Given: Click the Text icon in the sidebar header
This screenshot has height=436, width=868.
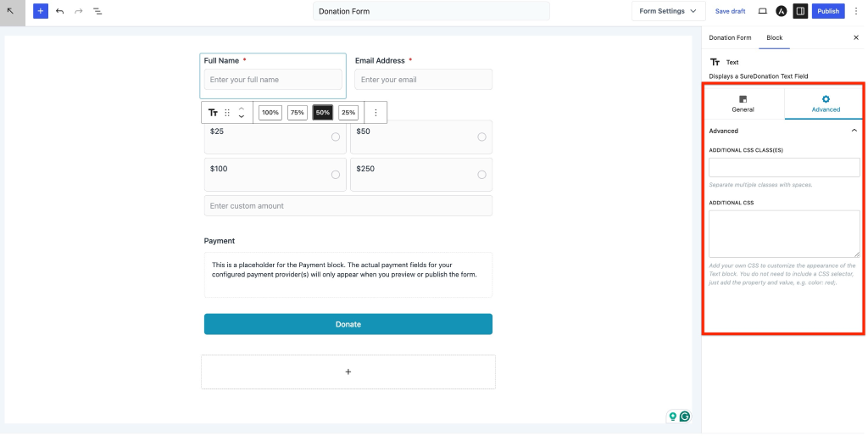Looking at the screenshot, I should click(715, 62).
